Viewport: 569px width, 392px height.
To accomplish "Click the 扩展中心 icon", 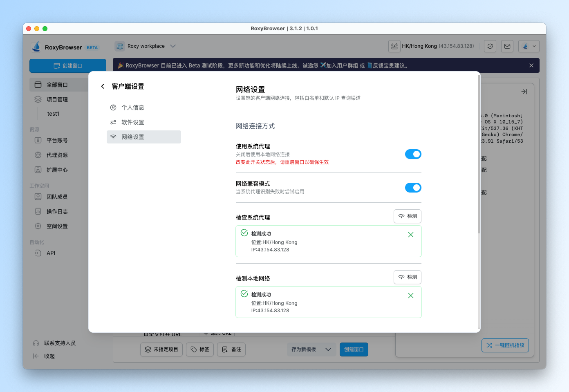I will tap(38, 170).
